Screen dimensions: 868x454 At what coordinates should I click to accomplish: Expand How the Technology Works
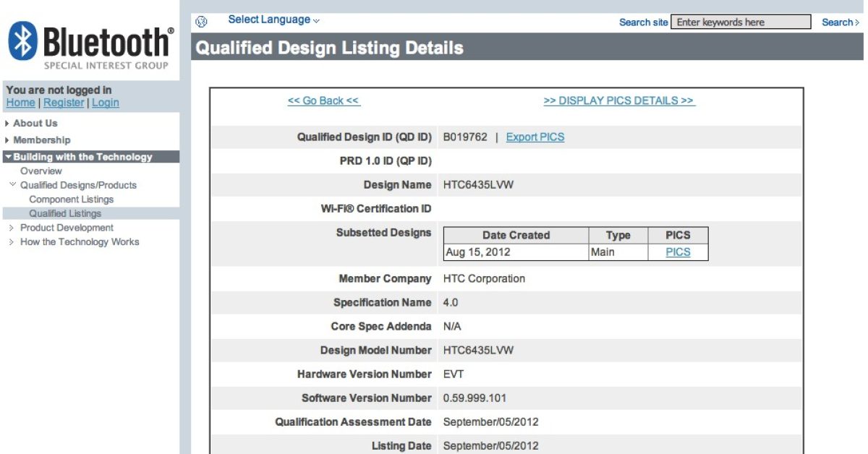79,242
